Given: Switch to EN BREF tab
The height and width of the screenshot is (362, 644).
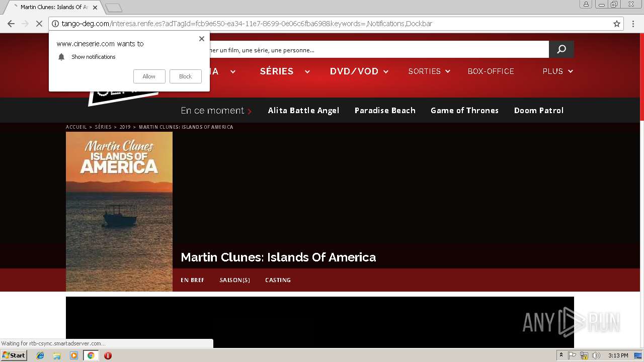Looking at the screenshot, I should point(192,280).
